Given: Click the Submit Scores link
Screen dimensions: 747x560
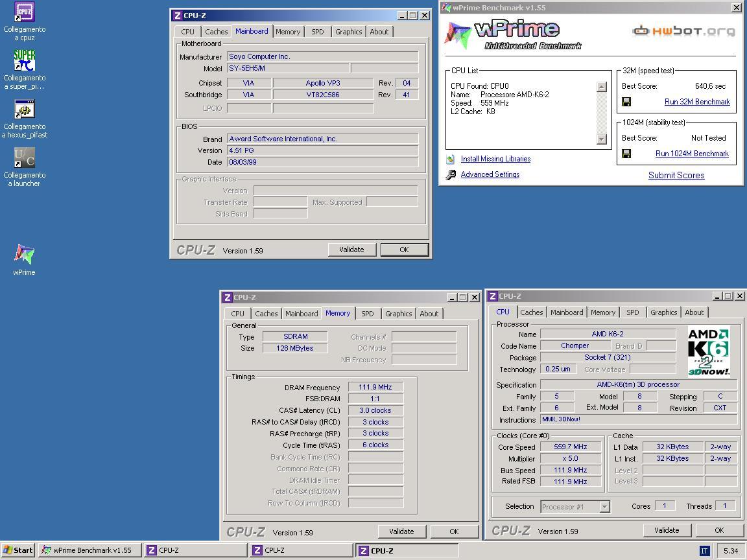Looking at the screenshot, I should pos(676,175).
